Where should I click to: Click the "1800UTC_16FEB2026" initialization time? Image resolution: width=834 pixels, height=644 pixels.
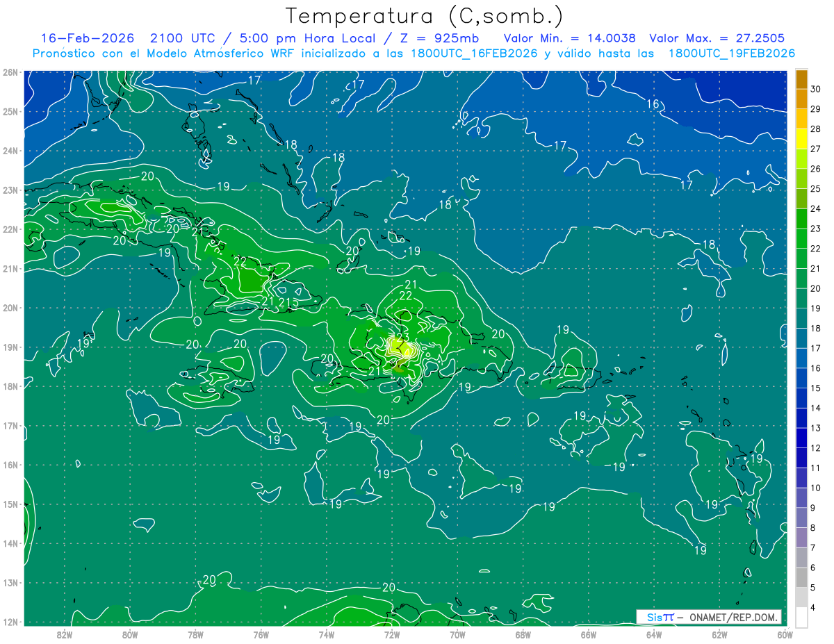pos(473,53)
